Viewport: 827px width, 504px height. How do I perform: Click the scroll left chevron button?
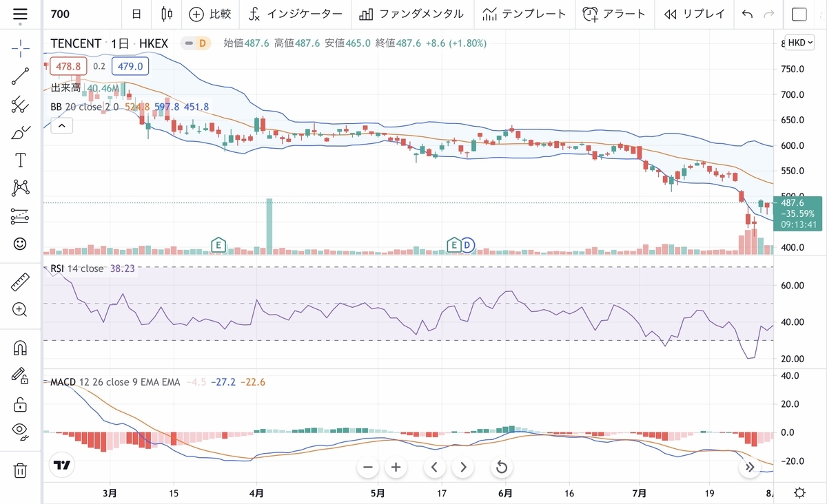click(x=434, y=468)
